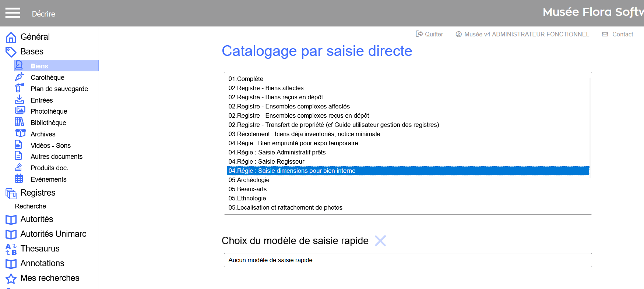Open Archives base
This screenshot has height=289, width=644.
pyautogui.click(x=43, y=134)
